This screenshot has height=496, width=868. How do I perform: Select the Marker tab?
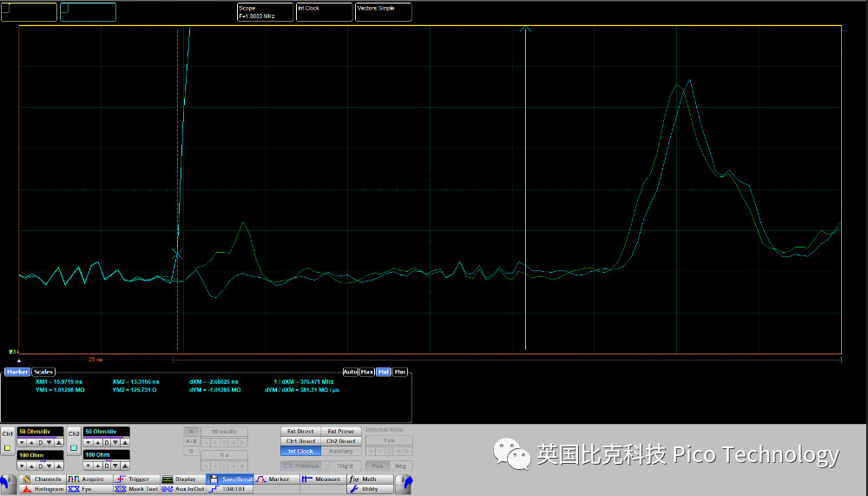(17, 372)
